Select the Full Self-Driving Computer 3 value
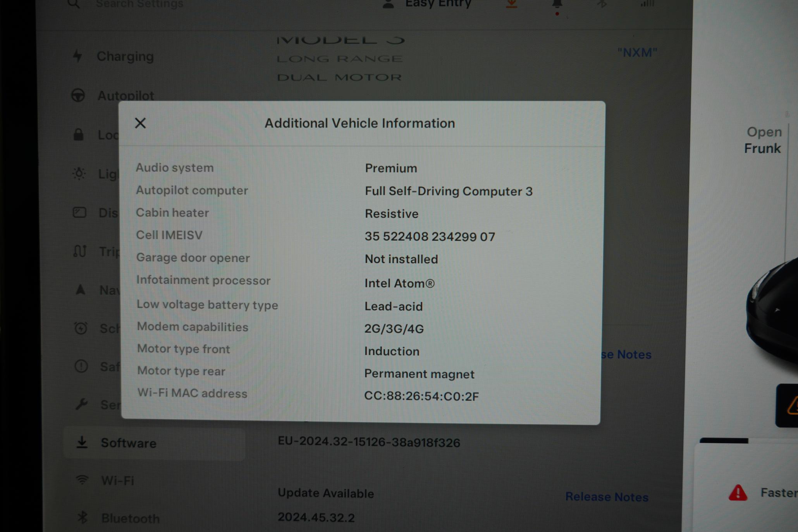Viewport: 798px width, 532px height. coord(449,191)
